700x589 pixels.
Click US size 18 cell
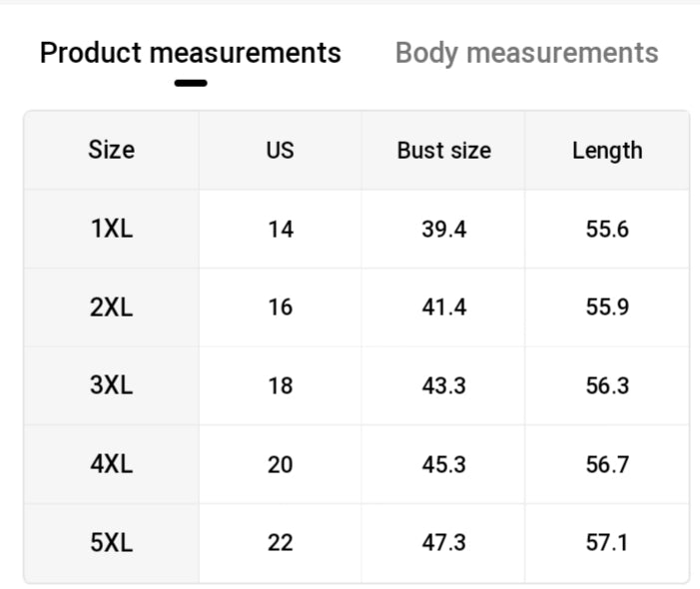[281, 385]
